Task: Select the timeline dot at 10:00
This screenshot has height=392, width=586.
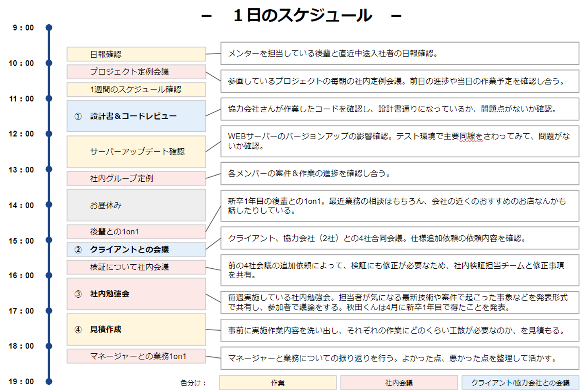Action: 49,63
